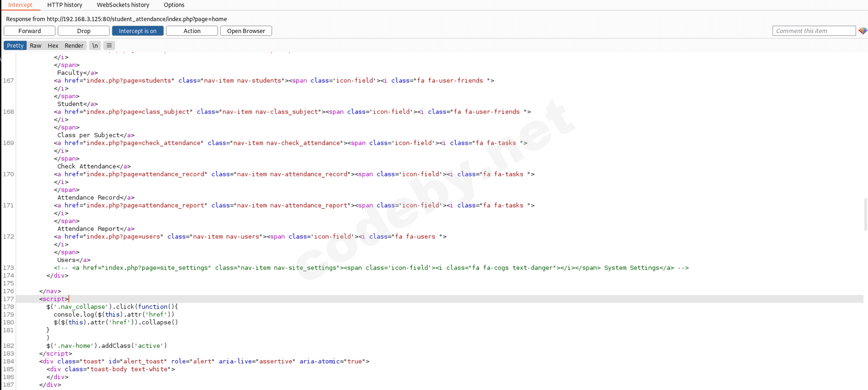Click line number 184
The height and width of the screenshot is (390, 868).
[x=8, y=361]
